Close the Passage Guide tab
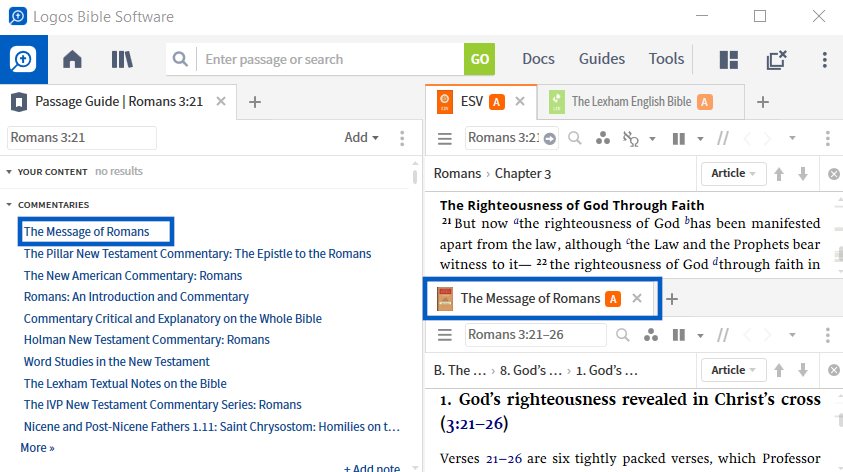 [221, 101]
